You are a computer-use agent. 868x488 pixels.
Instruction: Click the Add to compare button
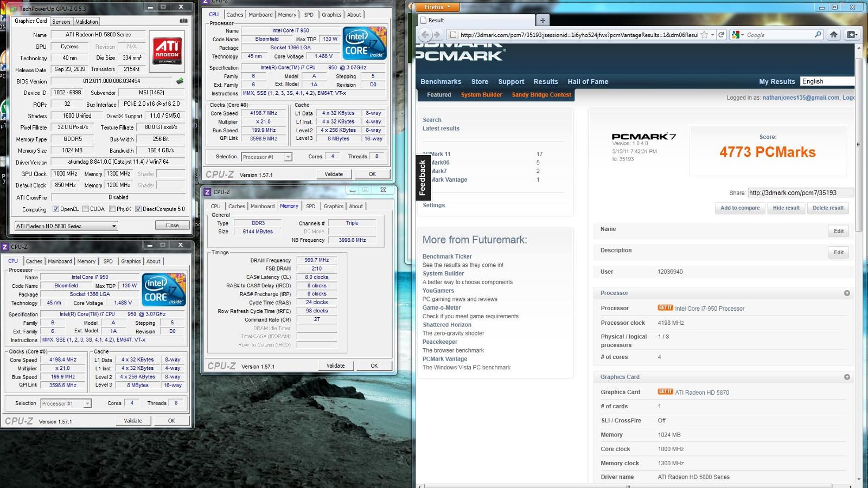pos(740,208)
